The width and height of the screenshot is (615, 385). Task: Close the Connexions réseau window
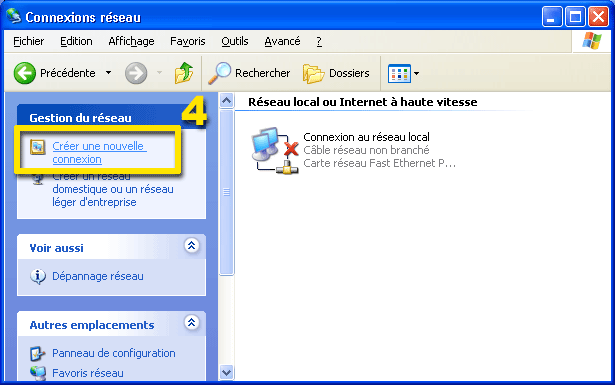click(x=599, y=16)
